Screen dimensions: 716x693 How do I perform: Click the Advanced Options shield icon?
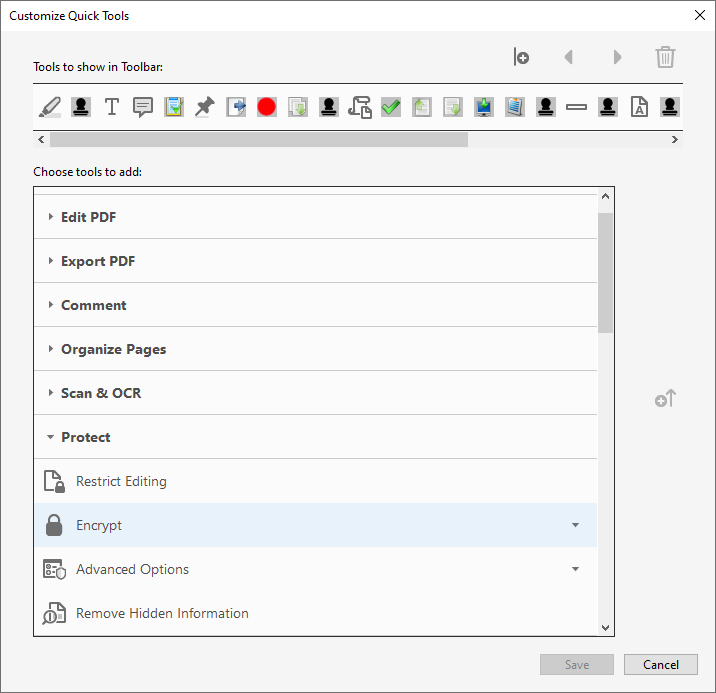(x=54, y=569)
